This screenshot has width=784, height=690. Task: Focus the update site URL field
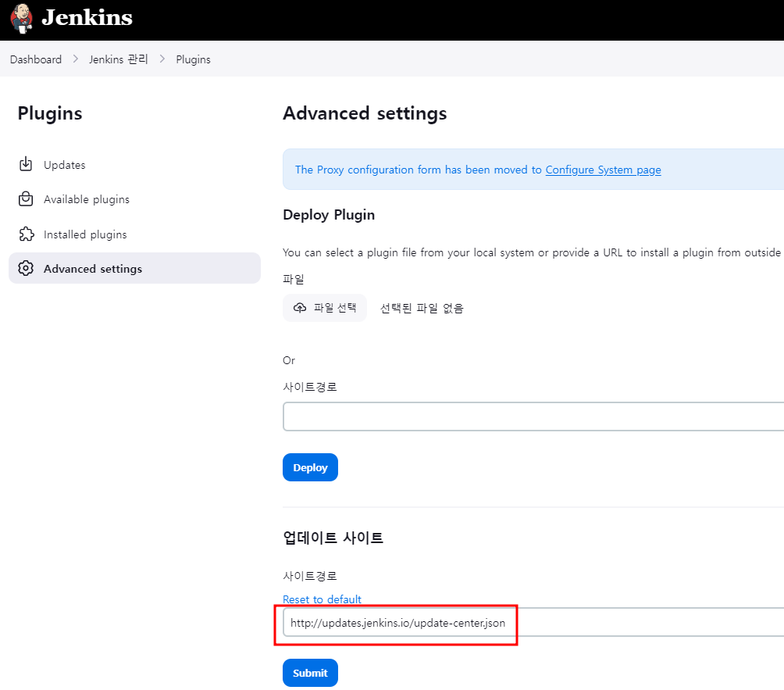tap(533, 623)
